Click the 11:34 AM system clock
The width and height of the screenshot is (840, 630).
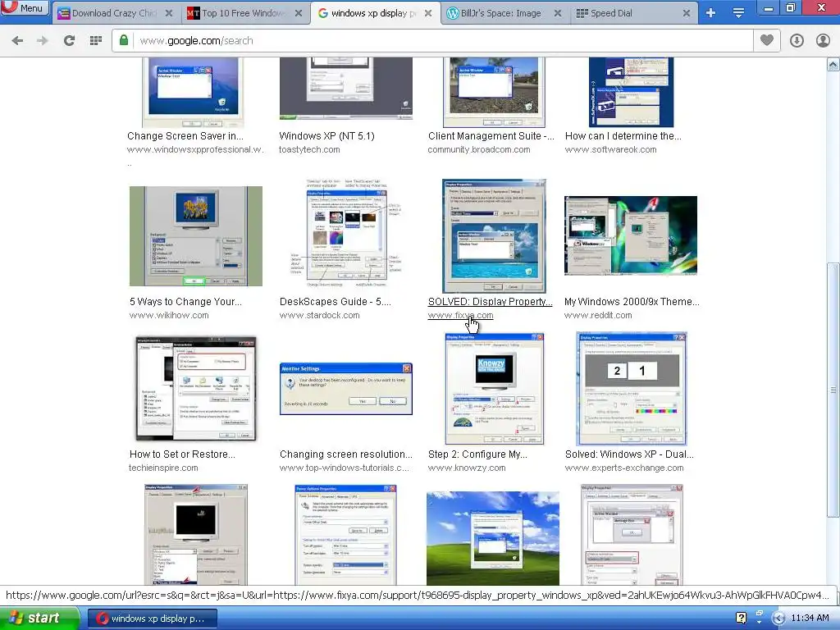point(810,619)
